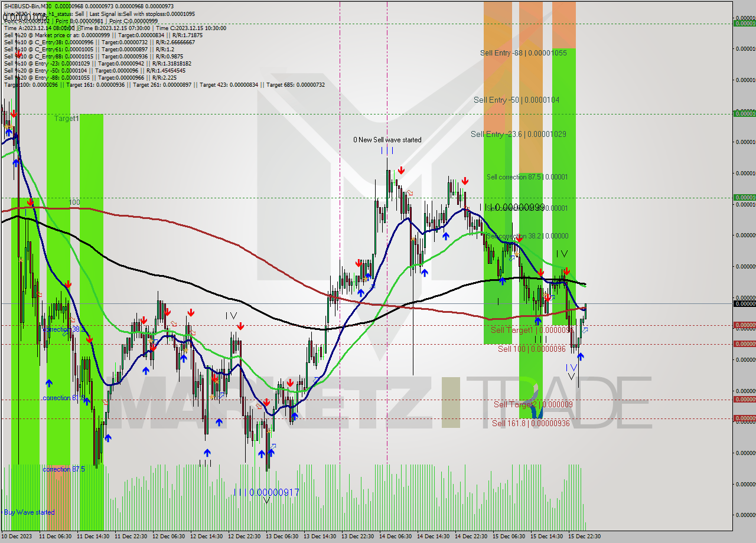The image size is (756, 543).
Task: Click the '12 Dec 06:30' time axis label
Action: (169, 537)
